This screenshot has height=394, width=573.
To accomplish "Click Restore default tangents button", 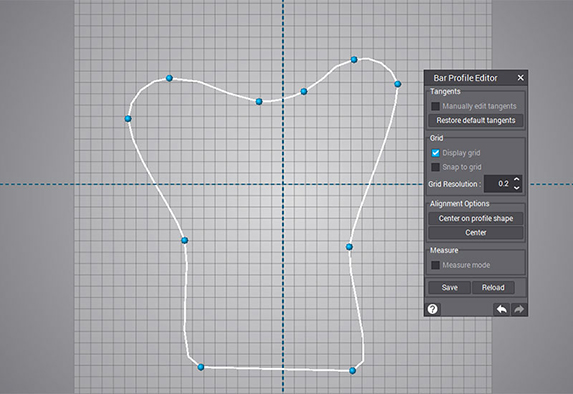I will 475,120.
